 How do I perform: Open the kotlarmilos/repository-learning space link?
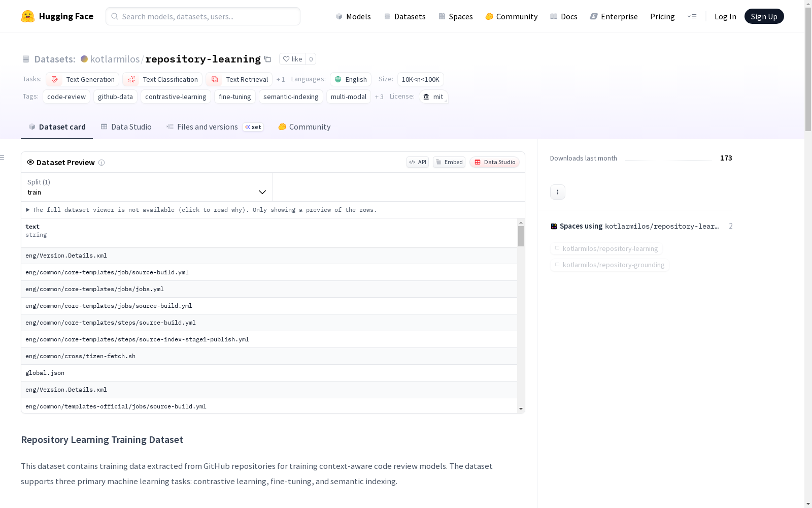coord(606,248)
